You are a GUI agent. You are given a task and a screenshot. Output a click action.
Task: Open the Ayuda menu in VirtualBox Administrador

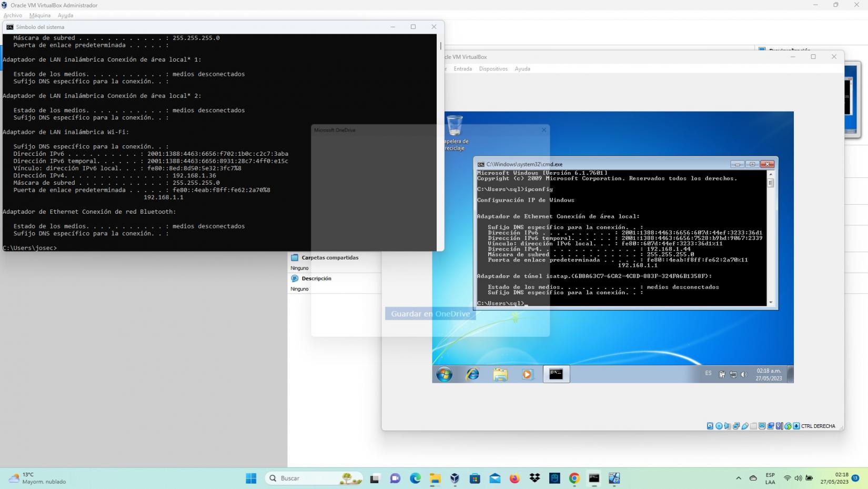pyautogui.click(x=65, y=15)
